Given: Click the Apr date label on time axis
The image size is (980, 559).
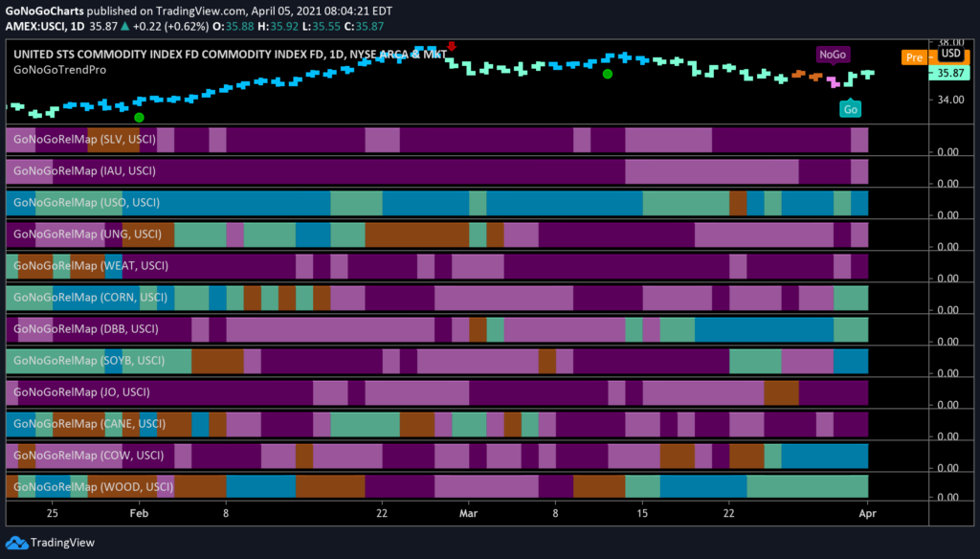Looking at the screenshot, I should click(867, 513).
